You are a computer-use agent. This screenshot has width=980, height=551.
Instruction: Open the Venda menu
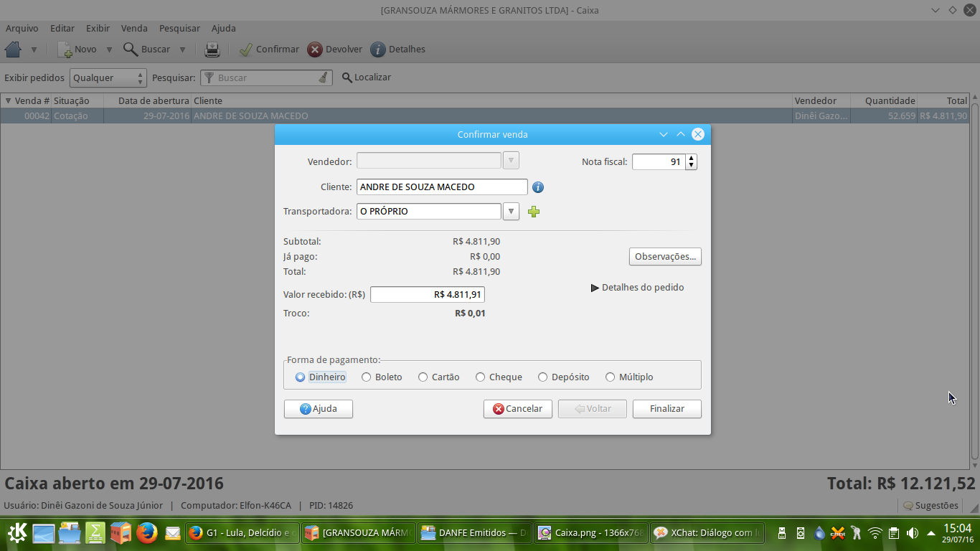(134, 28)
